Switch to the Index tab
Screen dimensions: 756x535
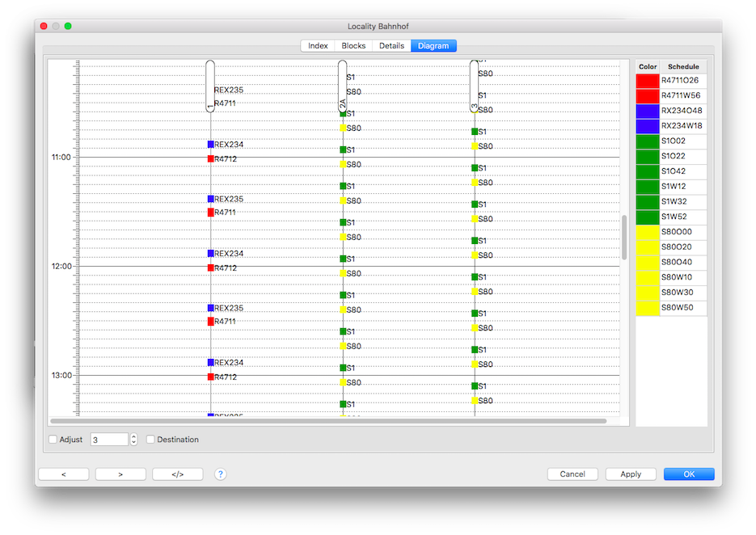pyautogui.click(x=318, y=46)
